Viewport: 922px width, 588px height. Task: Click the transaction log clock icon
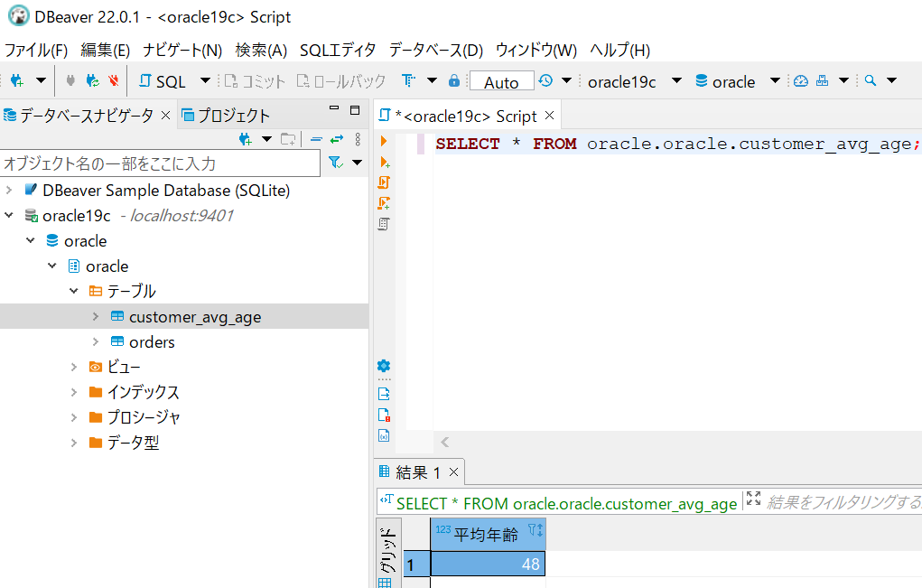(545, 80)
